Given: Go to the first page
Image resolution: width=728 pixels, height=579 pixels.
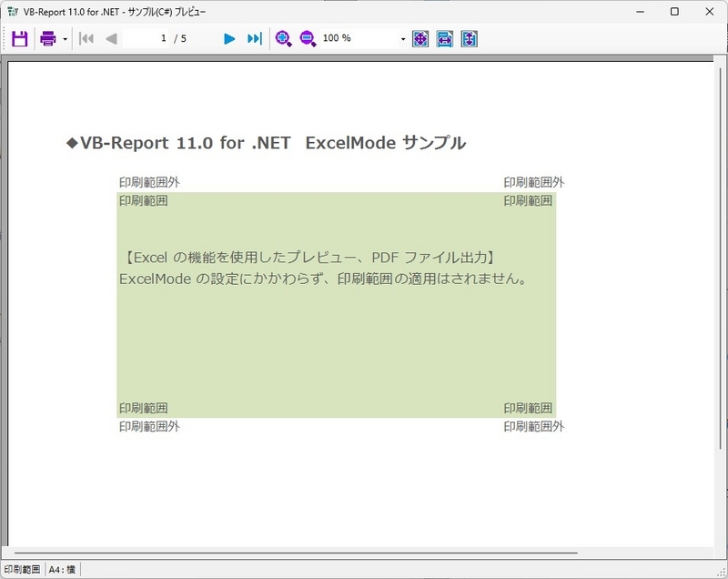Looking at the screenshot, I should (86, 38).
